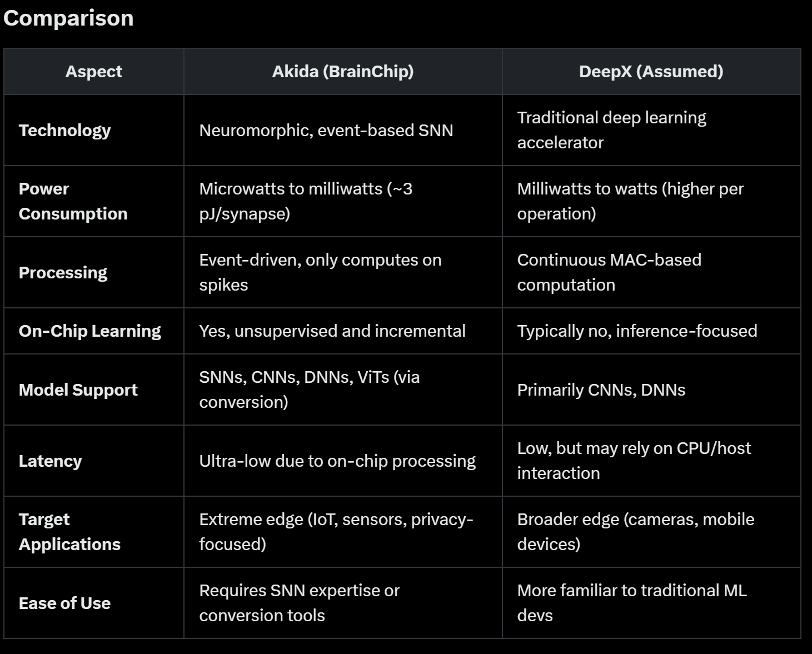Click the Technology row label
812x654 pixels.
[65, 131]
